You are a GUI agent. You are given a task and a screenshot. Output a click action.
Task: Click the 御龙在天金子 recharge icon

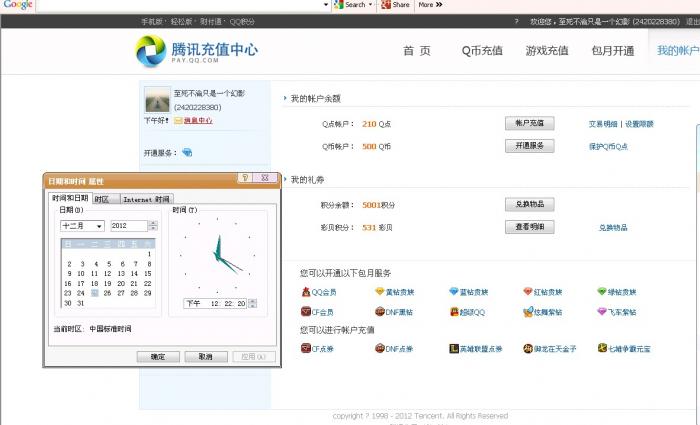528,348
